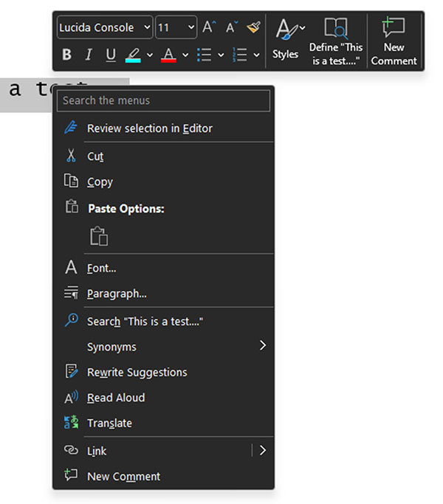Choose New Comment at menu bottom
Viewport: 443px width, 504px height.
pos(163,477)
